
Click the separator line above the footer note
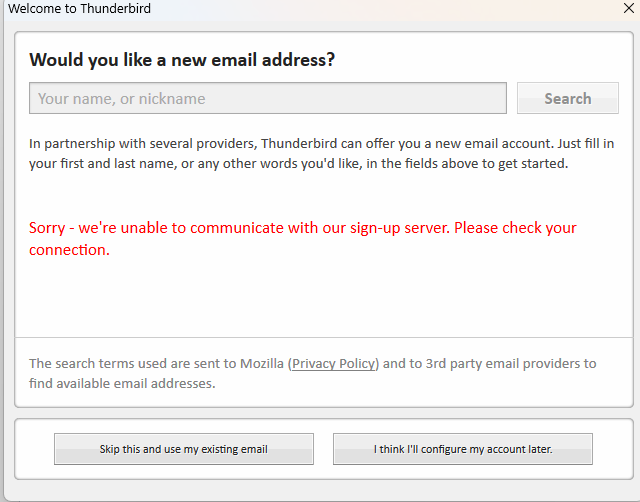323,337
